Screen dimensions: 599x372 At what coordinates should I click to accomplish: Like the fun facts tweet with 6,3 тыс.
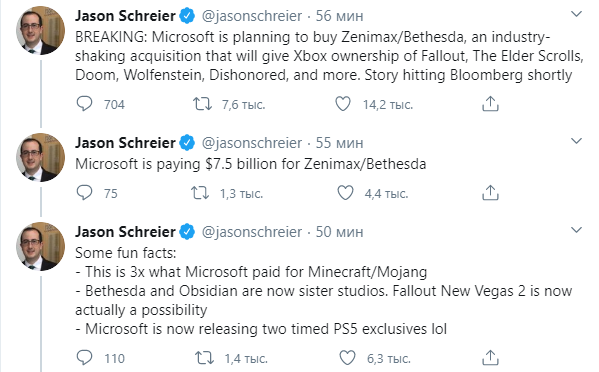347,358
